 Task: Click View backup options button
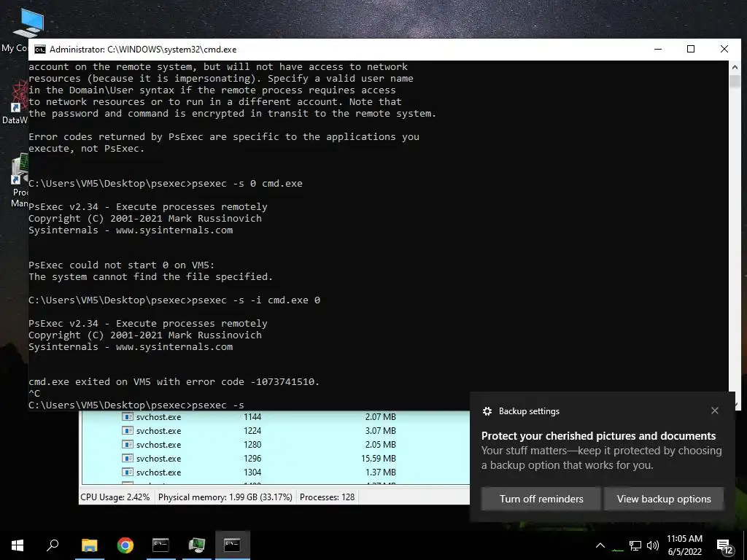(x=664, y=499)
